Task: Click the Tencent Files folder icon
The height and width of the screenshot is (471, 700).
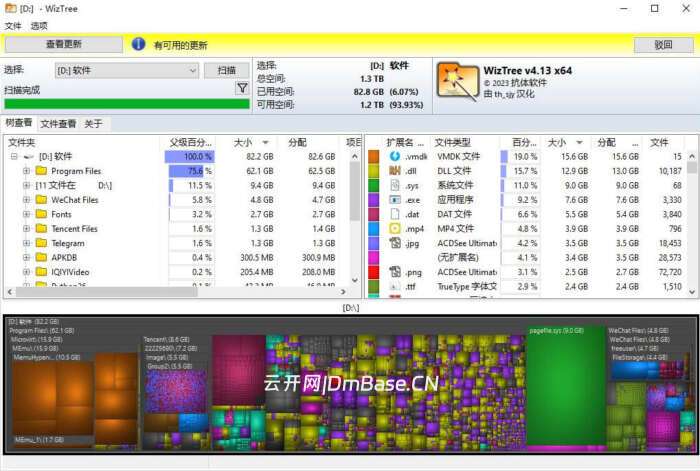Action: click(42, 229)
